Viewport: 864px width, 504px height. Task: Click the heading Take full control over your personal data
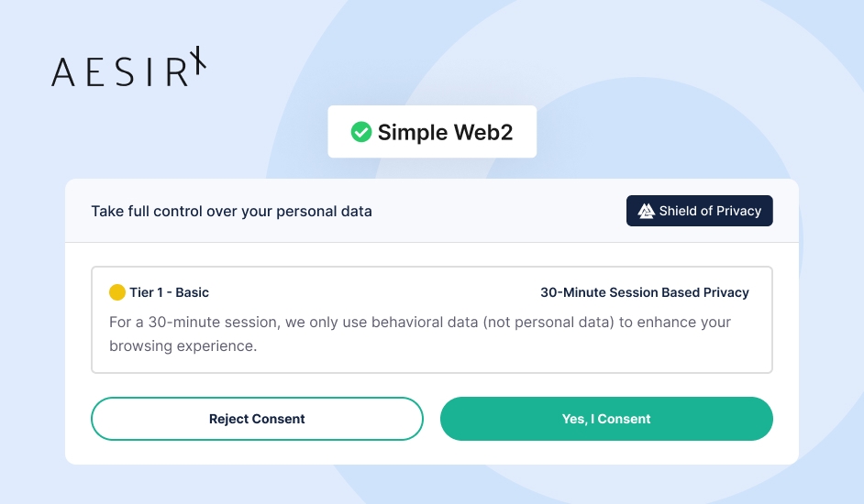tap(231, 212)
